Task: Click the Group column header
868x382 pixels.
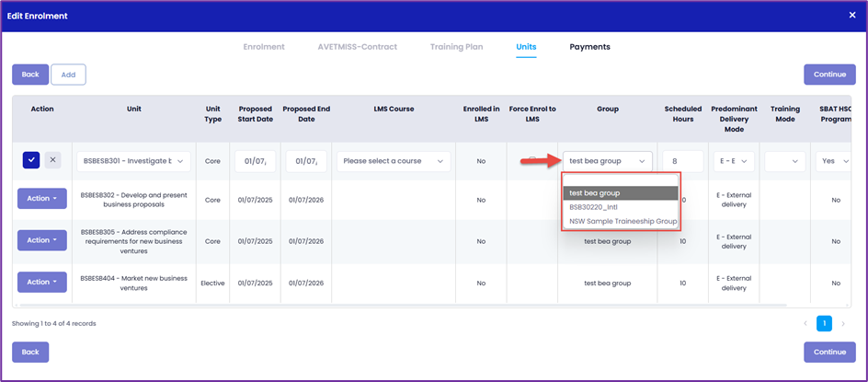Action: coord(607,110)
